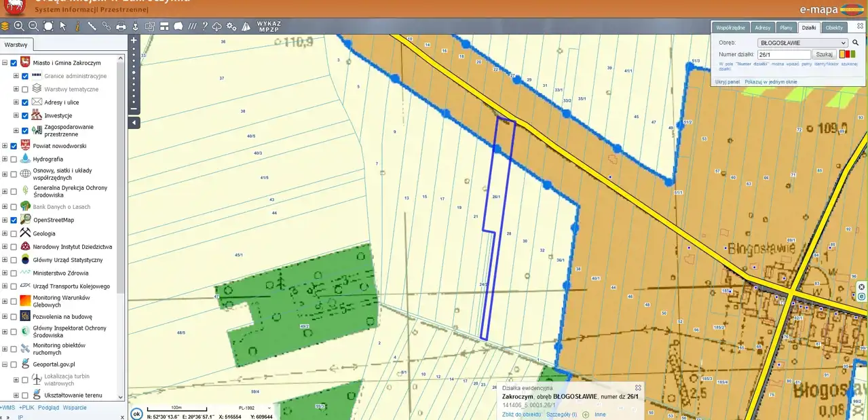This screenshot has height=420, width=868.
Task: Open the help question mark icon
Action: [x=205, y=26]
